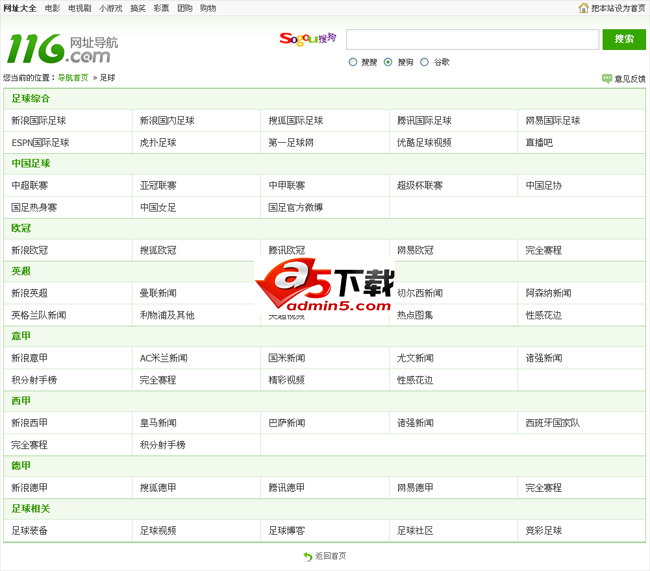The height and width of the screenshot is (571, 650).
Task: Go to 导航首页 in the breadcrumb
Action: [73, 78]
